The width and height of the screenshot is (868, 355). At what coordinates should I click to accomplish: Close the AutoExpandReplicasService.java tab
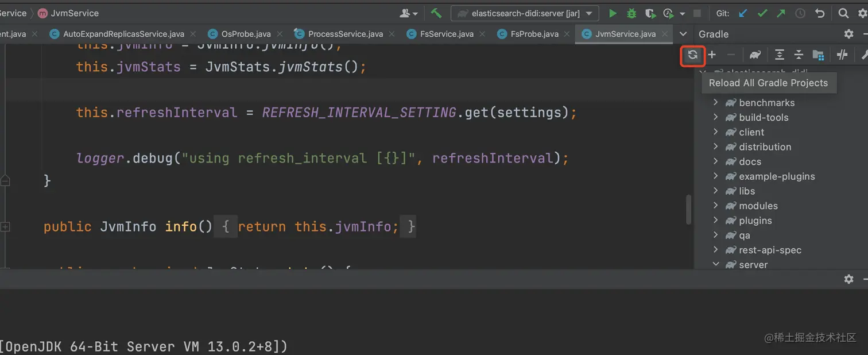192,34
